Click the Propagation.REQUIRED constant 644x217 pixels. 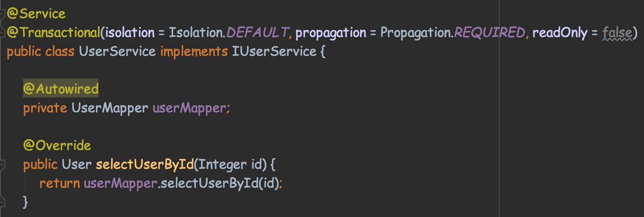[453, 32]
